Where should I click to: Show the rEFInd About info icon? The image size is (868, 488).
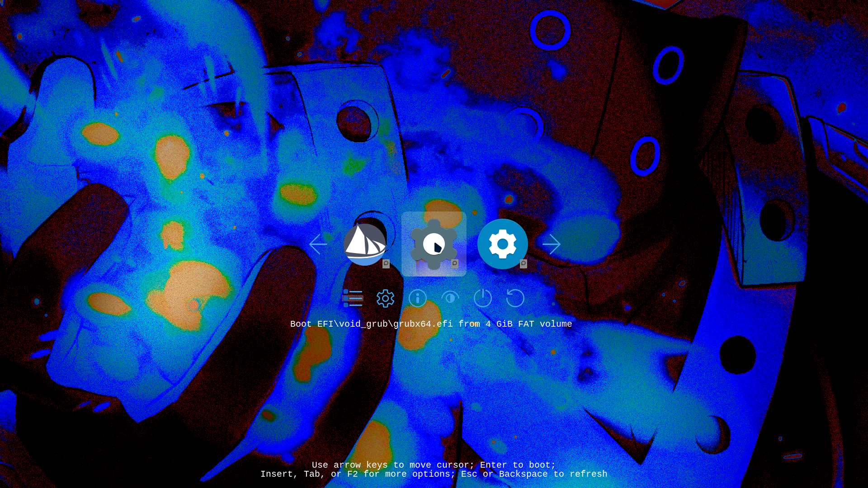(418, 298)
